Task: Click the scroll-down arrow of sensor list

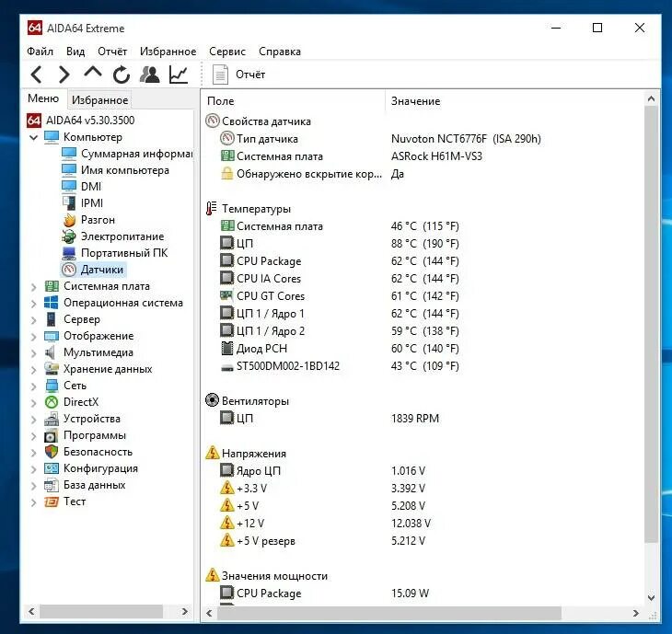Action: pyautogui.click(x=651, y=598)
